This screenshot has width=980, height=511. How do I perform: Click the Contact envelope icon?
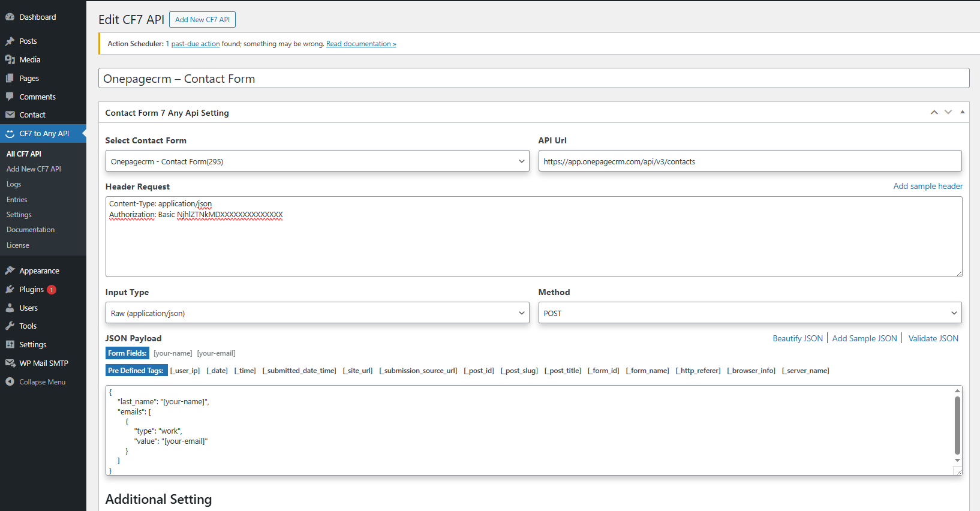point(10,115)
